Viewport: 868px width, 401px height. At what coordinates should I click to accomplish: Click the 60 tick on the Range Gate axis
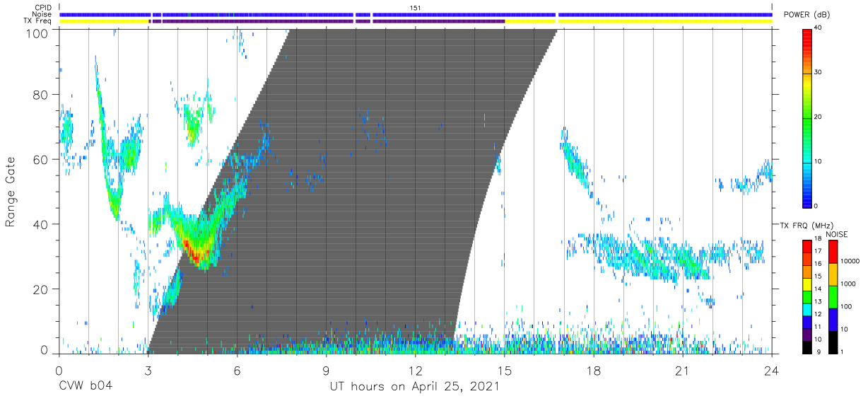click(x=41, y=159)
